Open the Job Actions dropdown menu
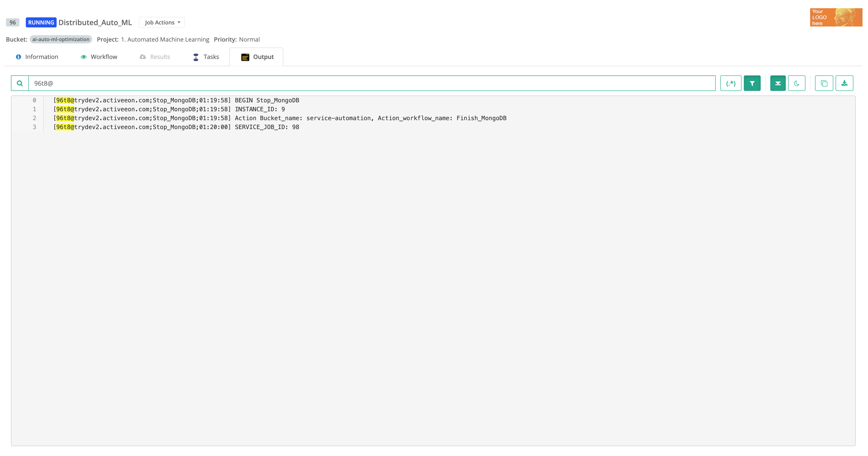This screenshot has width=868, height=456. click(162, 22)
